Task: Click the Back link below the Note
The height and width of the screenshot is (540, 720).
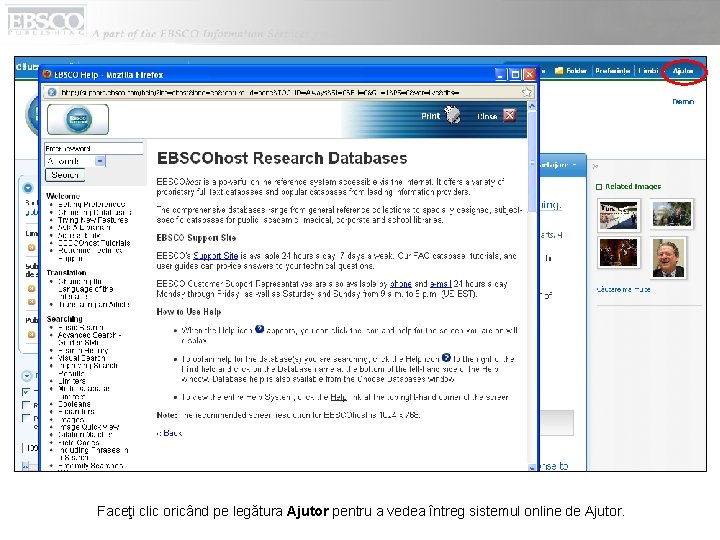Action: [169, 433]
